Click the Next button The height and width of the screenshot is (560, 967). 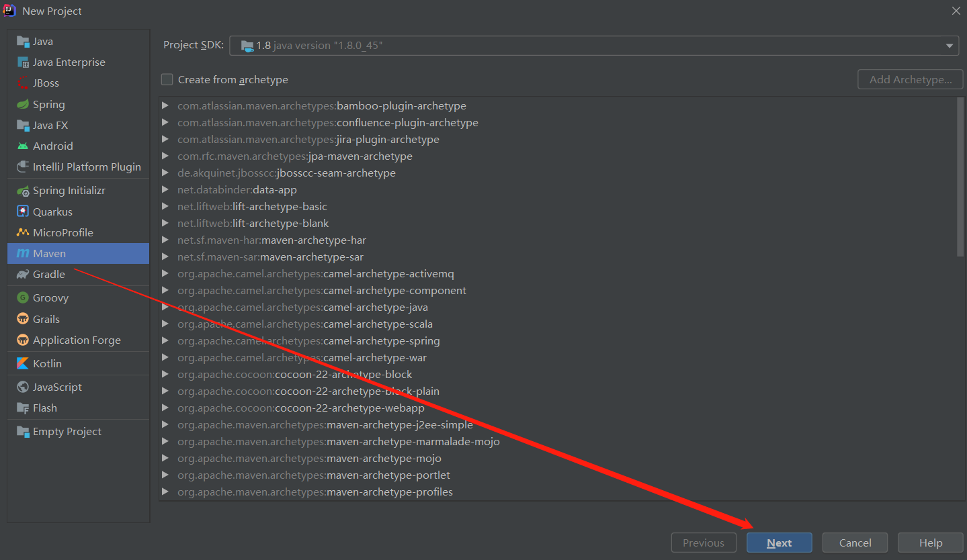click(x=780, y=543)
